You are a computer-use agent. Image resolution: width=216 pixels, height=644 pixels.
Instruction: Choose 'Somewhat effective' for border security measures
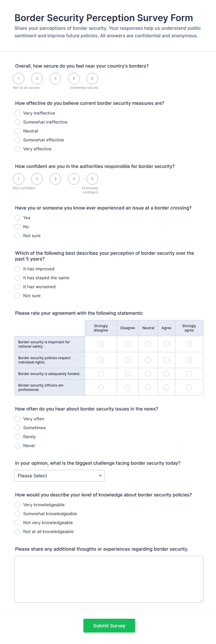click(x=17, y=140)
